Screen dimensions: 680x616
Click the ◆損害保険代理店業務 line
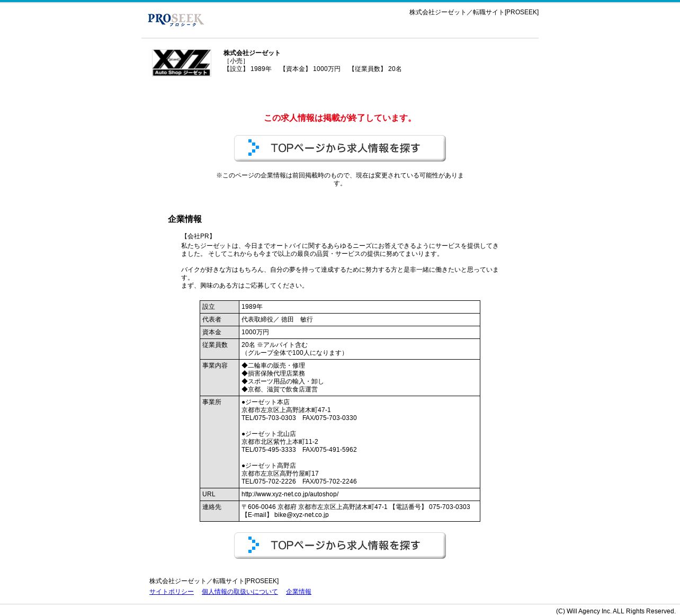point(273,373)
